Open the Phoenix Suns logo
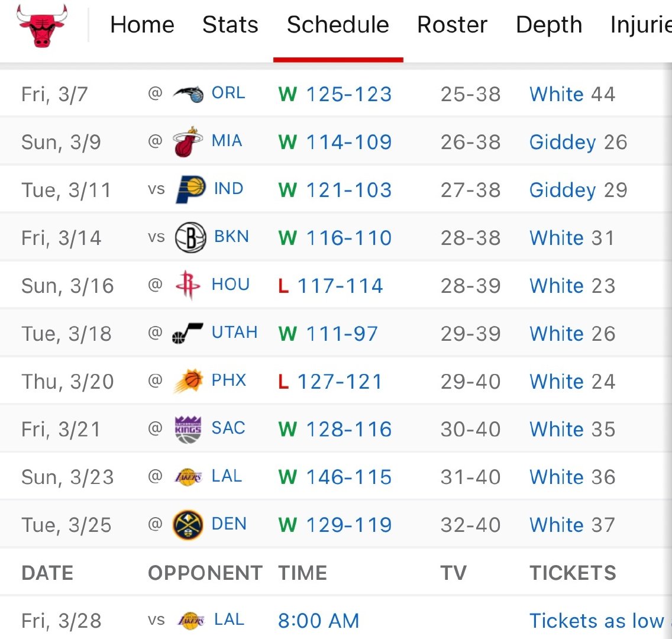 (188, 381)
